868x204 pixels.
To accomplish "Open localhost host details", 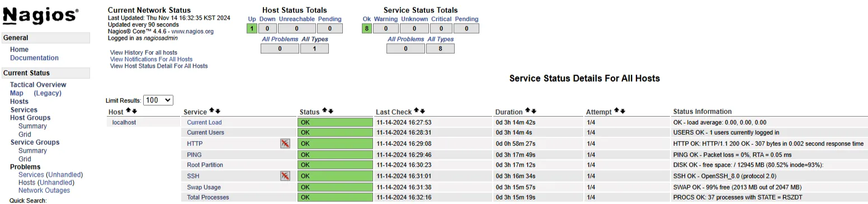I will coord(124,122).
